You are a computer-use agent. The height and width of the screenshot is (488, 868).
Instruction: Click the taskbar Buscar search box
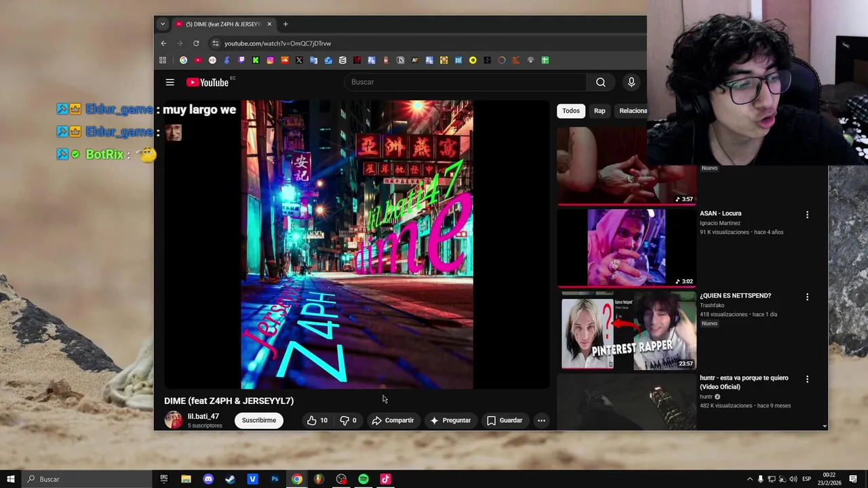[87, 479]
